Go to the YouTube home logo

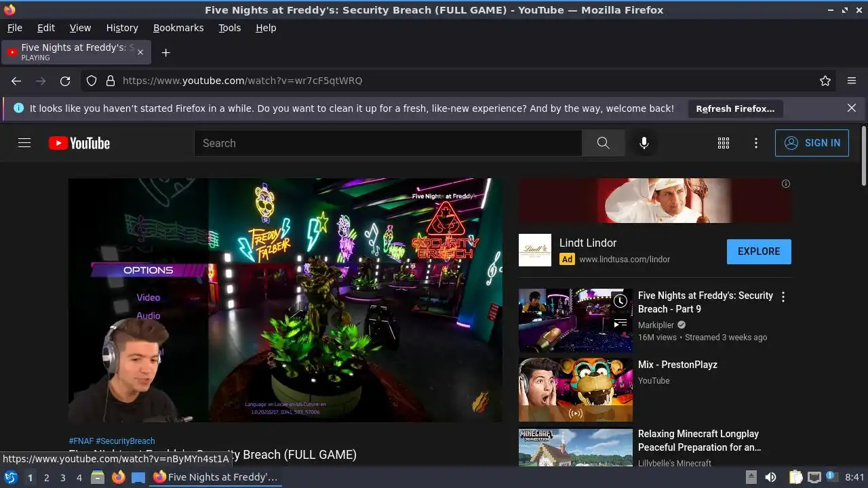(79, 143)
